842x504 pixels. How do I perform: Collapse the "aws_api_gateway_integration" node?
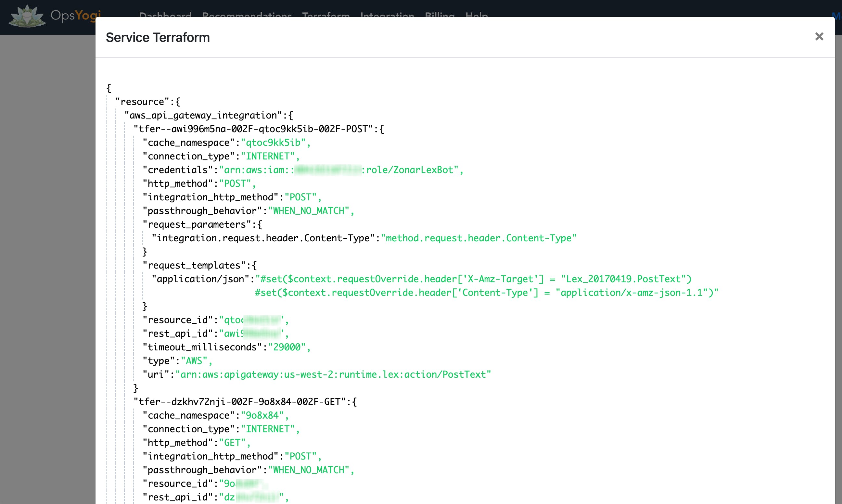tap(290, 116)
